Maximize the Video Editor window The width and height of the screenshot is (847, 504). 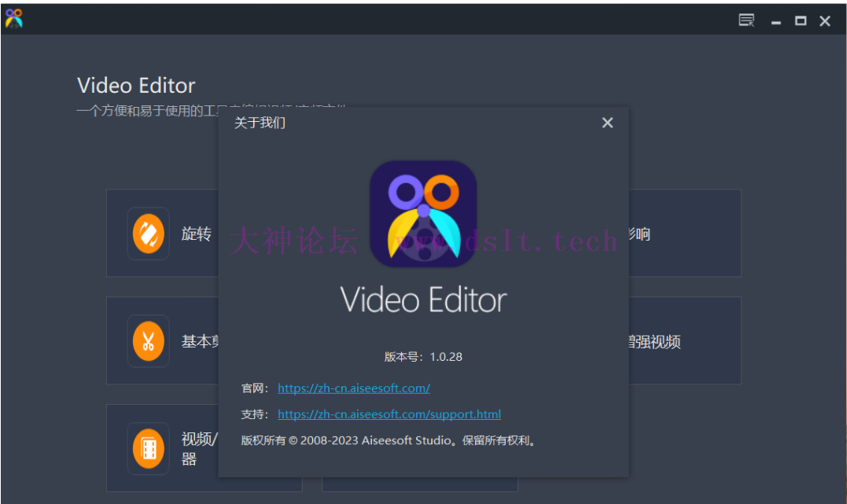tap(801, 20)
